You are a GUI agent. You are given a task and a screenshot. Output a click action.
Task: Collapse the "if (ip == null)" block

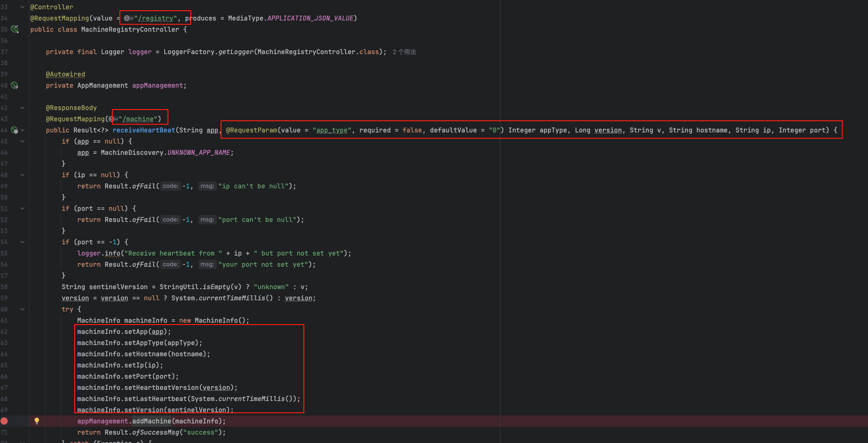[x=22, y=175]
